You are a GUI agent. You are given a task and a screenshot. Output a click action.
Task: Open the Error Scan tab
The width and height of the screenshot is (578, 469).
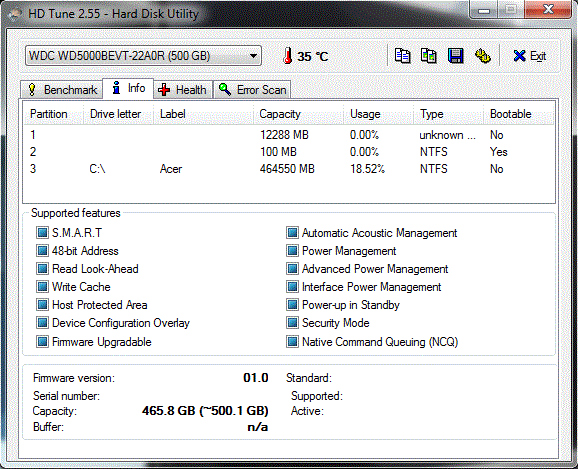pyautogui.click(x=253, y=90)
